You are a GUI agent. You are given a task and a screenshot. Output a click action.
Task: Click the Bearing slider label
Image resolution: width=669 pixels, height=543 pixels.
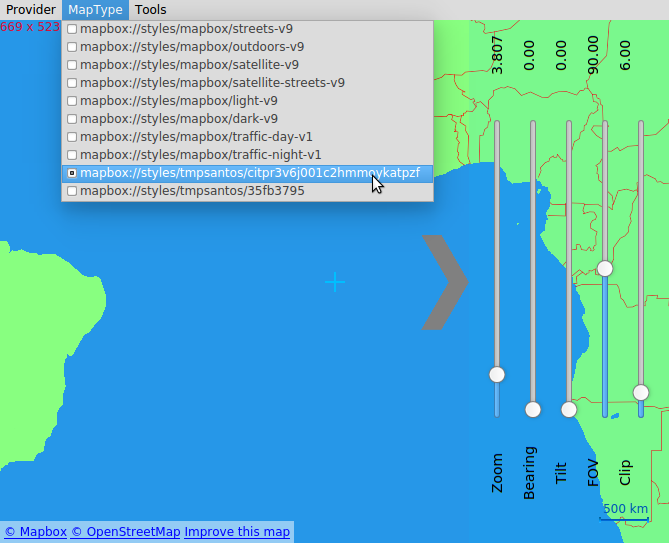(x=529, y=473)
